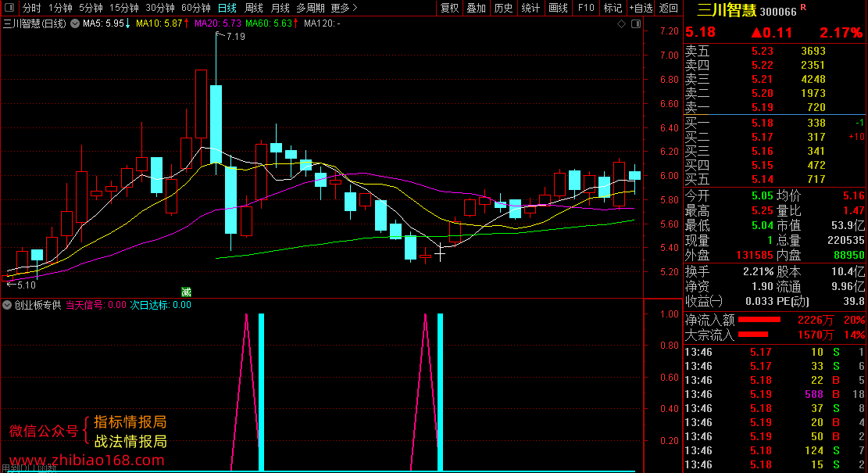Click the 换手 2.21% value

758,272
